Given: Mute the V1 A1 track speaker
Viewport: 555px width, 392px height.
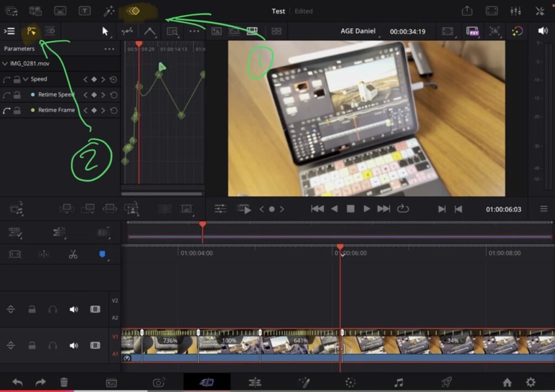Looking at the screenshot, I should [x=74, y=345].
